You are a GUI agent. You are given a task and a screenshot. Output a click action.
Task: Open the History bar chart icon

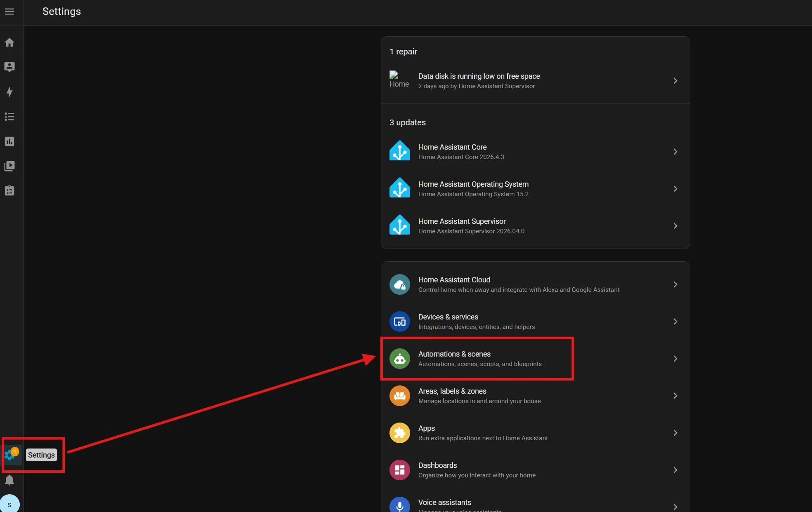(9, 141)
